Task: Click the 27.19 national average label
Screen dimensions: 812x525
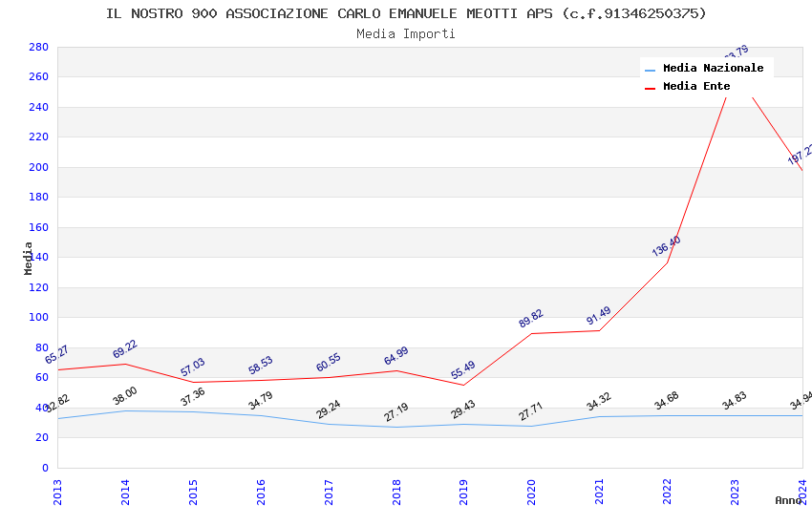Action: click(x=396, y=412)
